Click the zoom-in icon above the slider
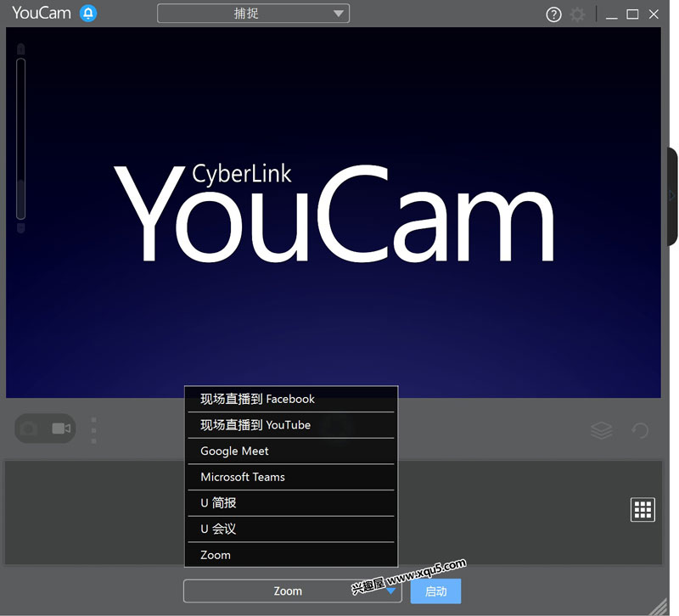This screenshot has height=616, width=679. click(x=20, y=48)
